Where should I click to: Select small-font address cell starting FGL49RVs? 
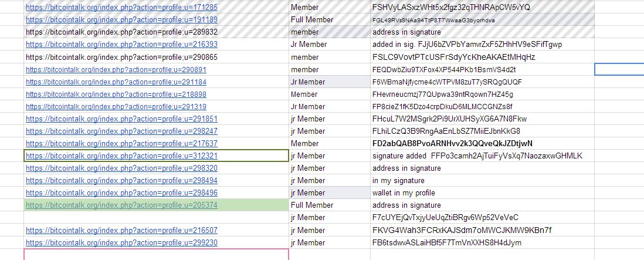(x=483, y=20)
